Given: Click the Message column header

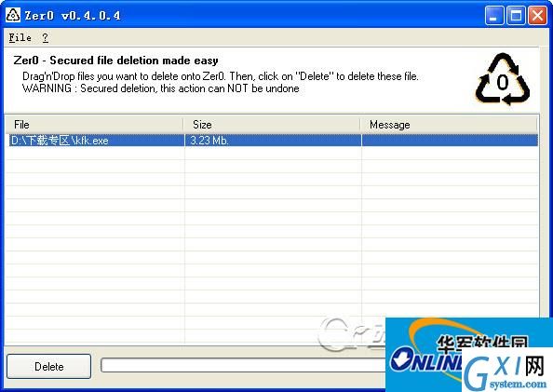Looking at the screenshot, I should (x=449, y=125).
